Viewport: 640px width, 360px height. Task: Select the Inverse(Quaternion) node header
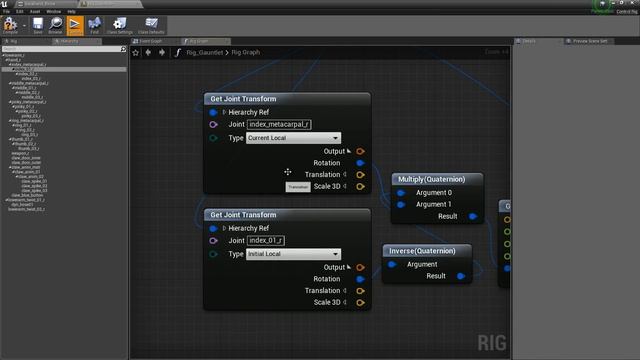[427, 251]
